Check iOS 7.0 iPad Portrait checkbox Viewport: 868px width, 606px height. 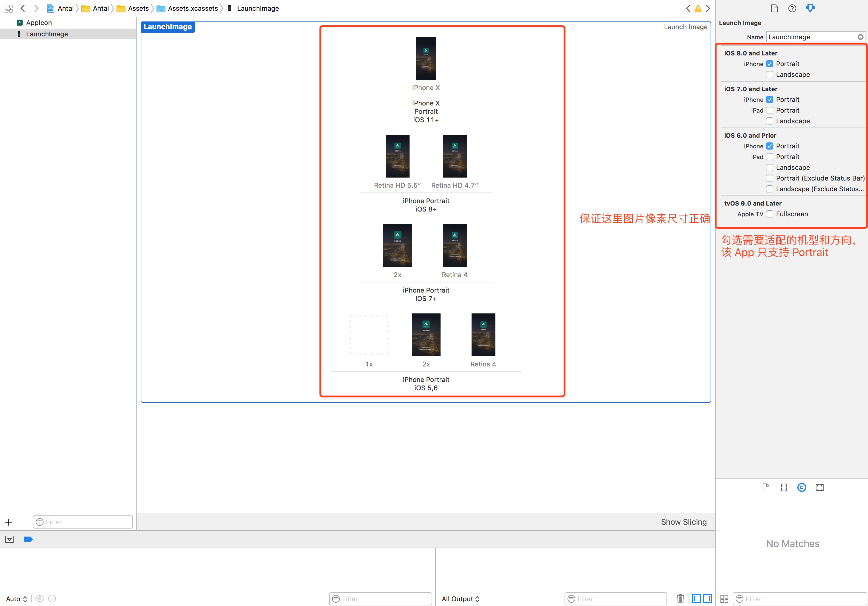click(769, 110)
